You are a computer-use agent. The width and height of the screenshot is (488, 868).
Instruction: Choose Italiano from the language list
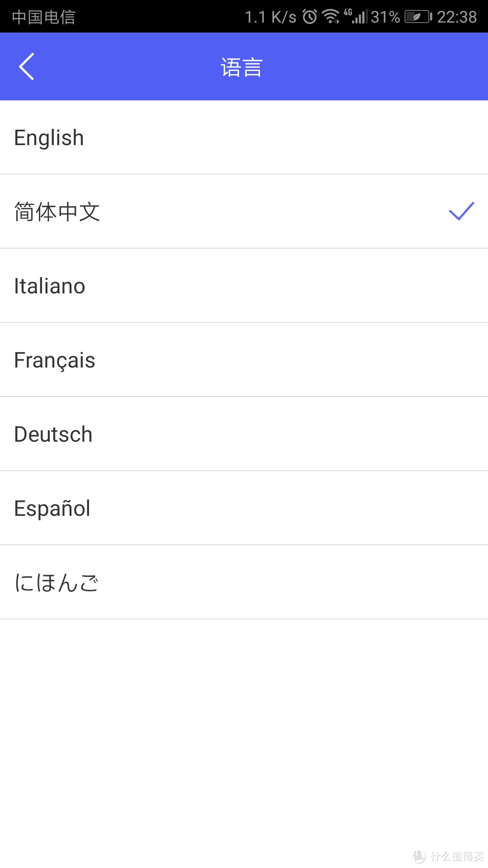coord(244,286)
